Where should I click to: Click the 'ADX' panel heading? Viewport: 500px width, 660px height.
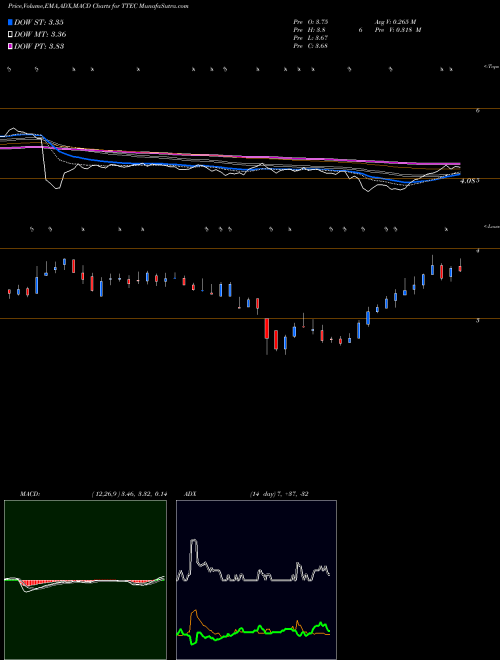point(190,494)
